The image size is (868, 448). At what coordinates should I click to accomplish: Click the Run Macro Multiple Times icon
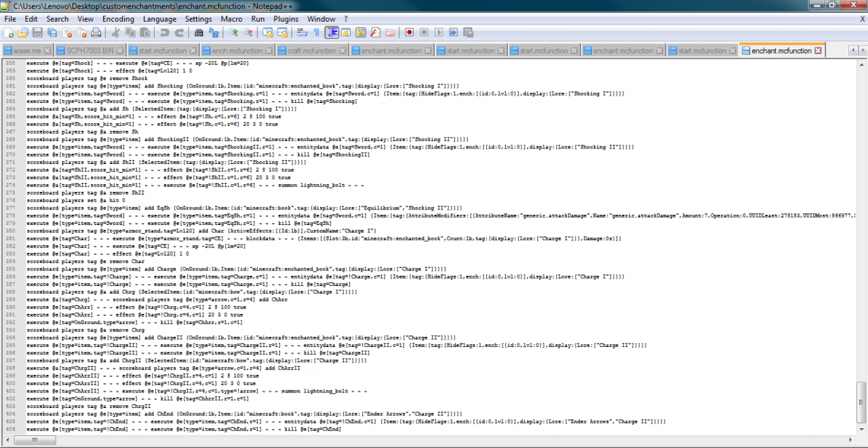point(453,33)
